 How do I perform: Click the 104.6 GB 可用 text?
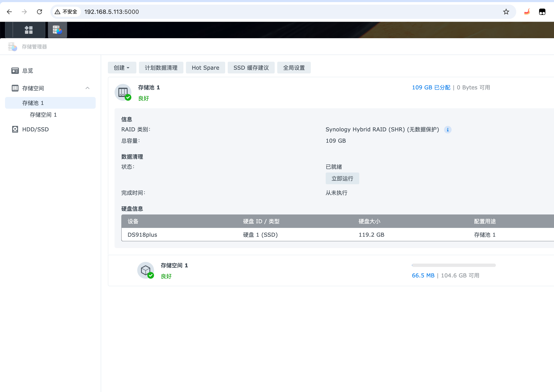(x=460, y=275)
